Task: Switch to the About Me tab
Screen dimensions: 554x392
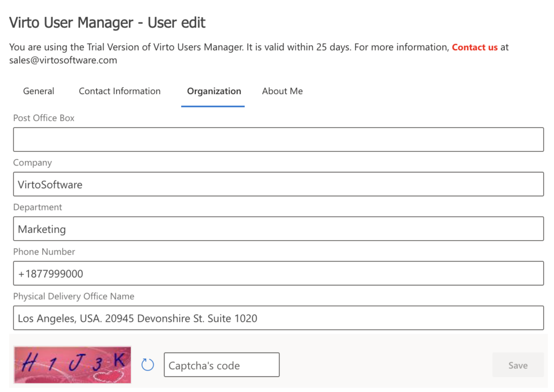Action: coord(282,91)
